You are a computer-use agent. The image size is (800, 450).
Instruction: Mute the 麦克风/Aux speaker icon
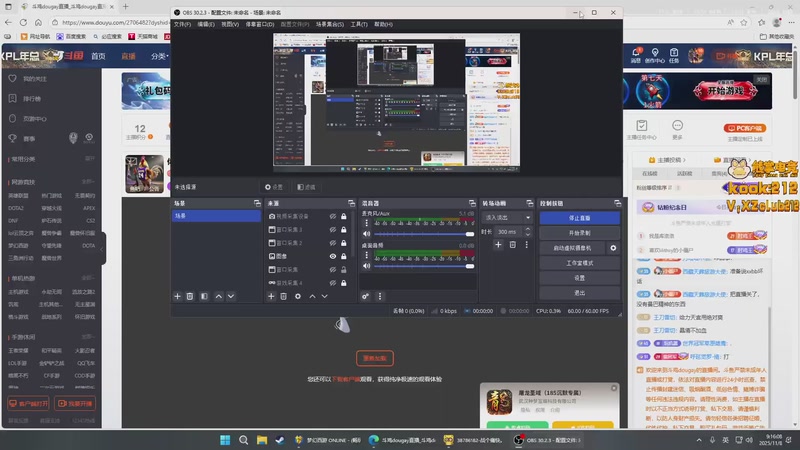pos(366,234)
